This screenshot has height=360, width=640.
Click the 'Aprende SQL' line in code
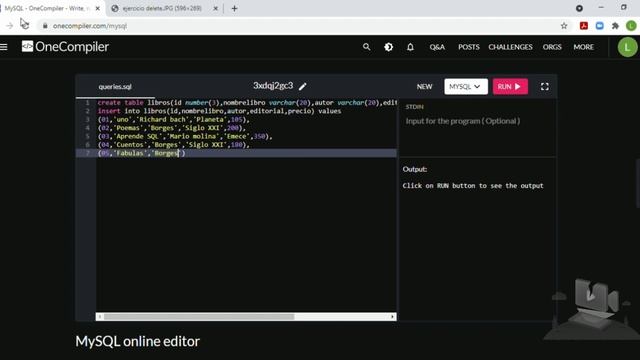[185, 136]
